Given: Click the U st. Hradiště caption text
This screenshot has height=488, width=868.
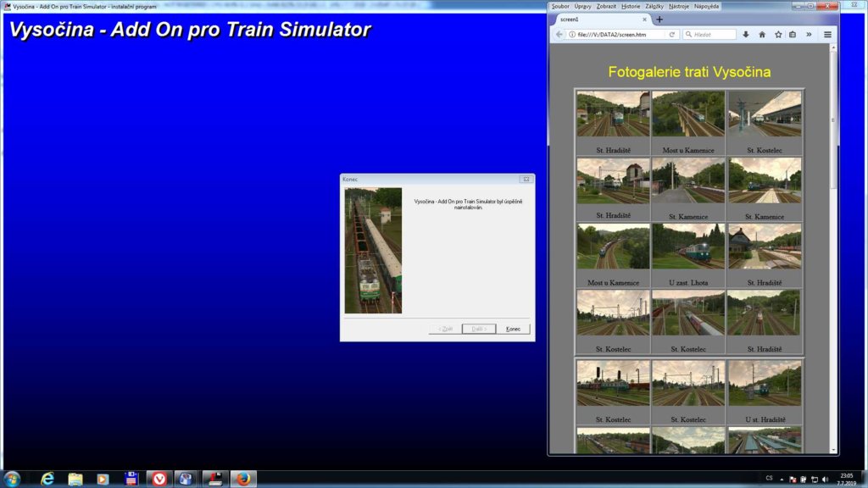Looking at the screenshot, I should 765,419.
